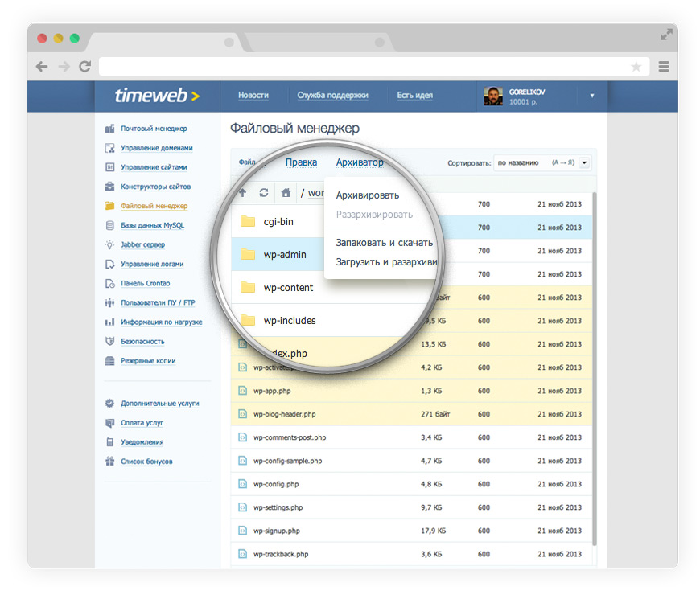Click the Jabber сервер bulb icon
Screen dimensions: 700x595
[109, 244]
